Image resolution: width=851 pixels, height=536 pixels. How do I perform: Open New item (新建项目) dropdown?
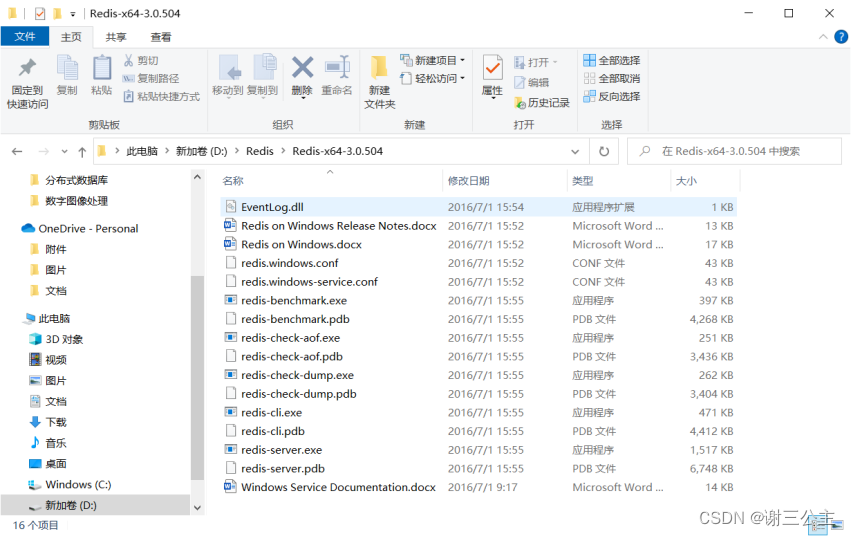pos(433,60)
